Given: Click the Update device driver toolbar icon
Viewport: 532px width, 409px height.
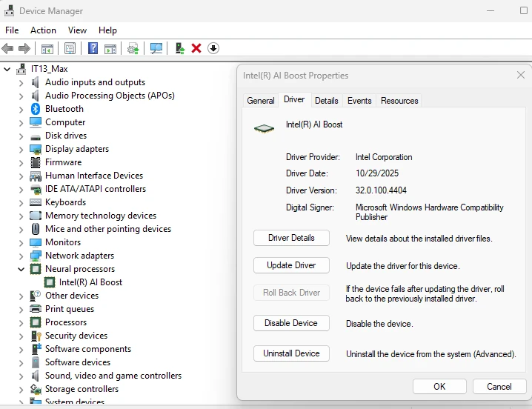Looking at the screenshot, I should pos(180,48).
